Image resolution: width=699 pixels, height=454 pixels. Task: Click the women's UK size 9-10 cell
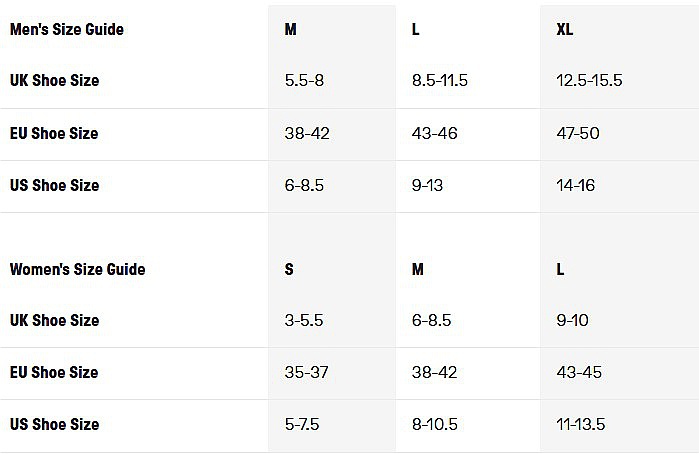pos(573,321)
